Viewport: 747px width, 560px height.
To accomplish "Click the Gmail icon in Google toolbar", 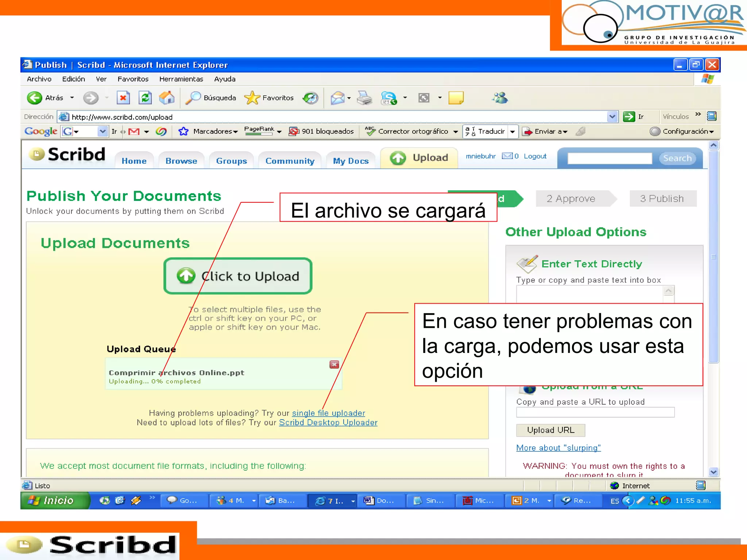I will click(134, 131).
